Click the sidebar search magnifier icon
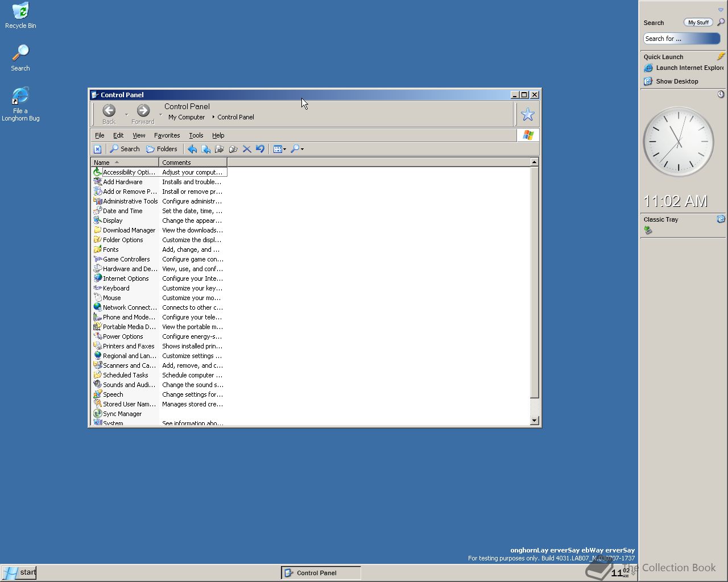This screenshot has height=582, width=728. click(721, 22)
